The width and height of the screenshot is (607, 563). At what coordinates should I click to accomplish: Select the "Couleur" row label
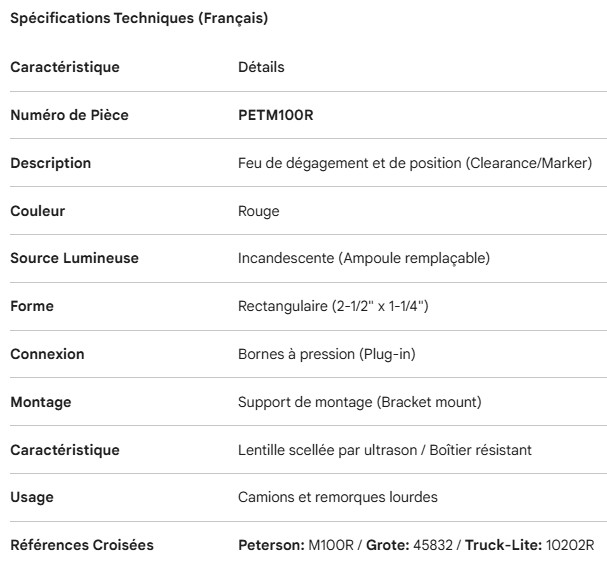(39, 211)
